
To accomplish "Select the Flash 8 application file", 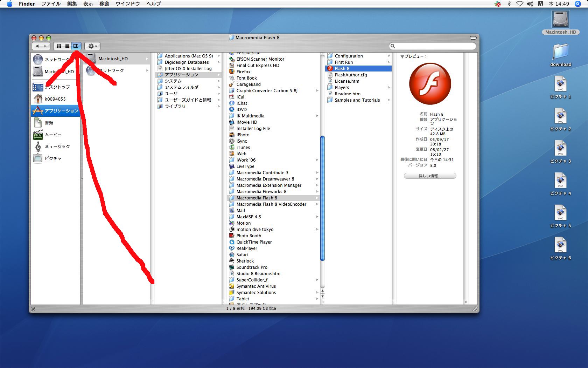I will 358,68.
